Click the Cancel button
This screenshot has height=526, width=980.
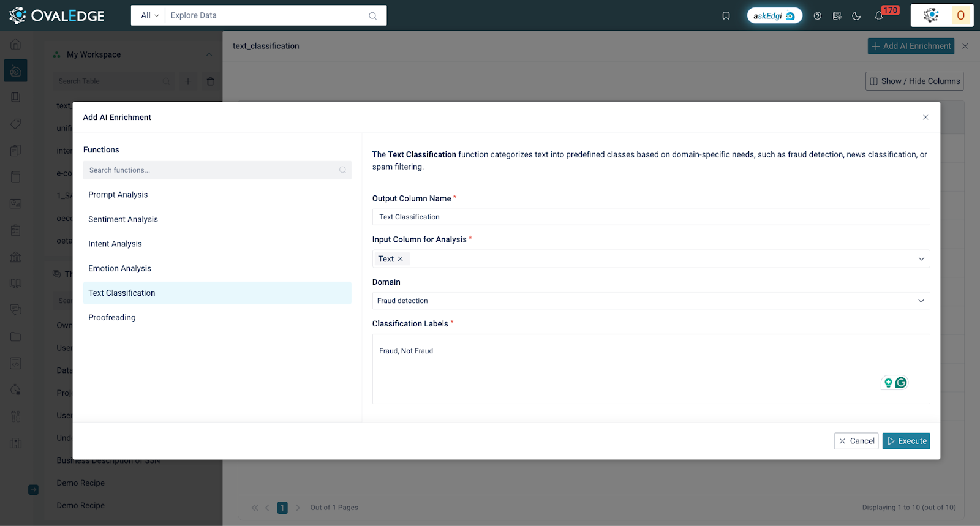pyautogui.click(x=856, y=441)
